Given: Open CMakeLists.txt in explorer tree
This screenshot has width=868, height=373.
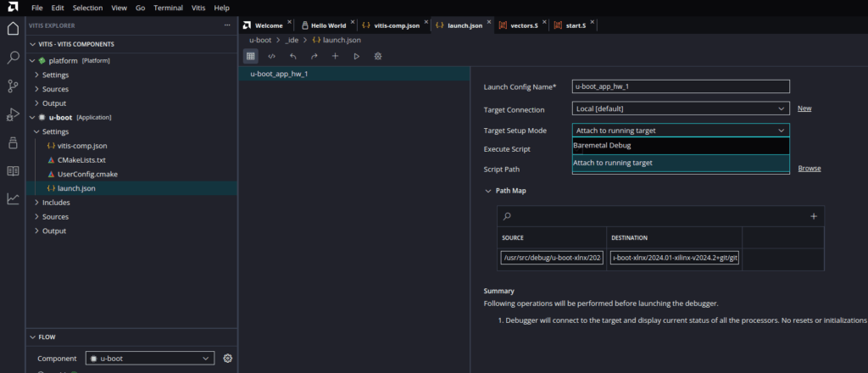Looking at the screenshot, I should 81,160.
